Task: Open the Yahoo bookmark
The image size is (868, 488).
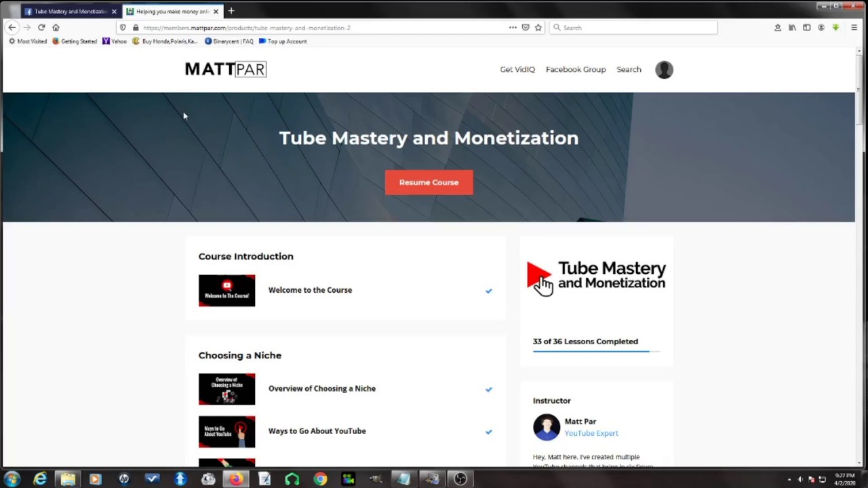Action: pos(115,41)
